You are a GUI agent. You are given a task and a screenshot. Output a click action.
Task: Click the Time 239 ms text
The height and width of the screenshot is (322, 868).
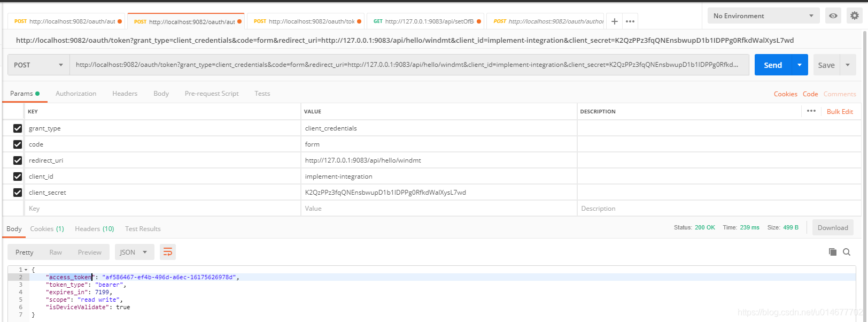(x=741, y=227)
